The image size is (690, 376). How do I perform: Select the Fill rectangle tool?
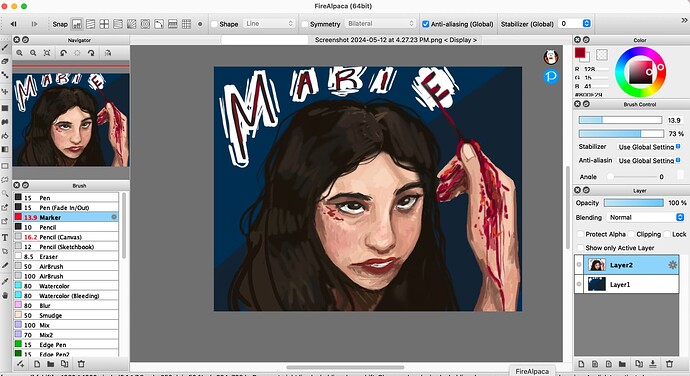[5, 108]
